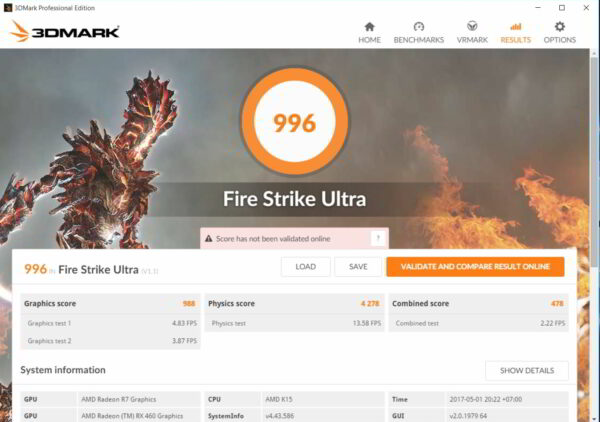Maximize the 3DMark window
Image resolution: width=600 pixels, height=422 pixels.
click(x=562, y=8)
